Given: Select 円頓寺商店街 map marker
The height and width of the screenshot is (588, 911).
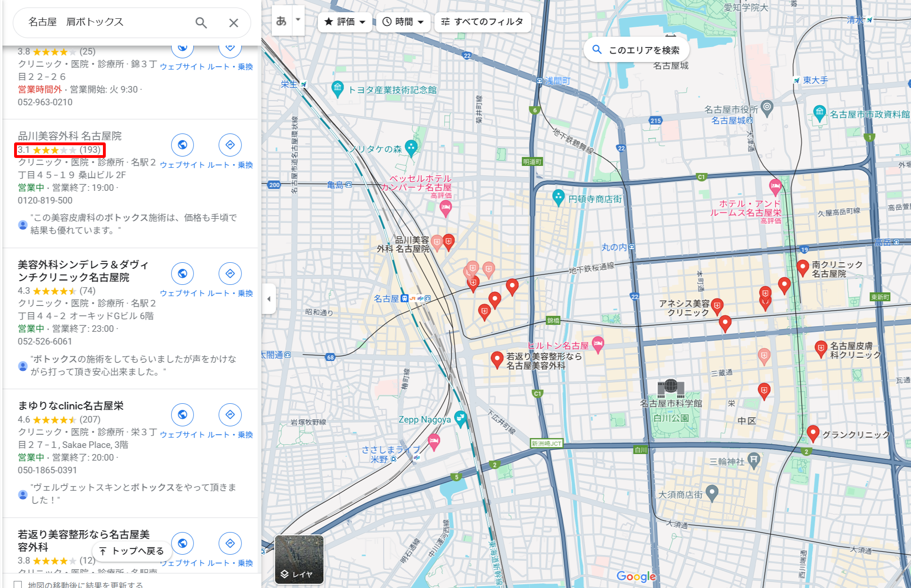Looking at the screenshot, I should (x=558, y=197).
